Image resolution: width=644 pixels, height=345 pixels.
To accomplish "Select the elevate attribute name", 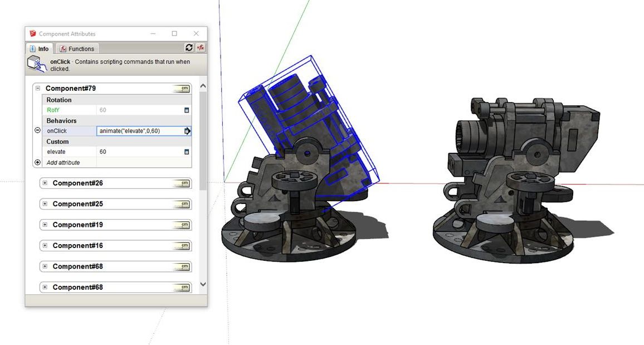I will (56, 152).
